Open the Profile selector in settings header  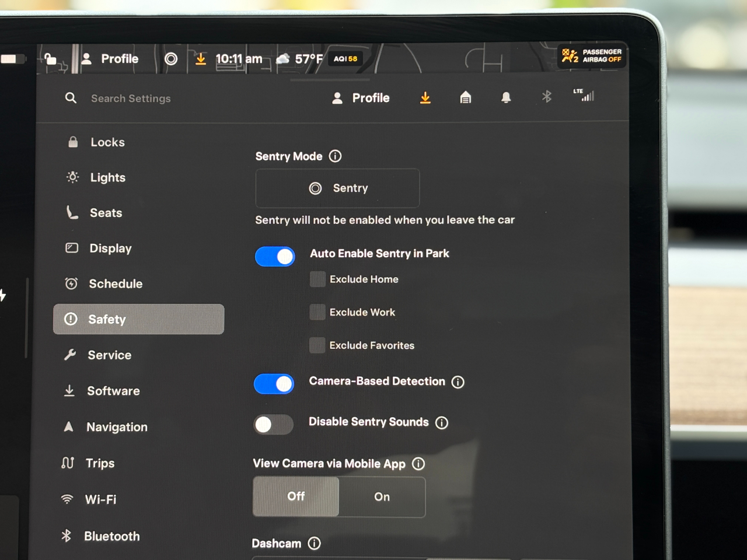pyautogui.click(x=361, y=98)
